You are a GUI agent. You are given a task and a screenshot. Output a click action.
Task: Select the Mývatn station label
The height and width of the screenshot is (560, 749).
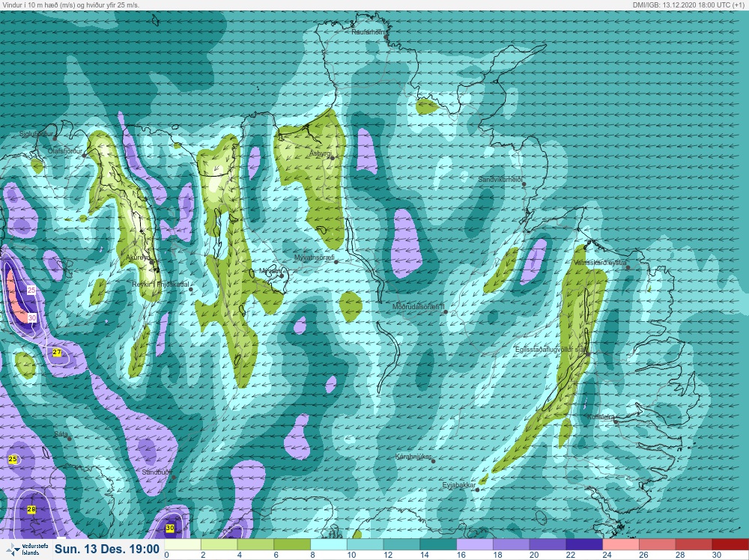270,271
